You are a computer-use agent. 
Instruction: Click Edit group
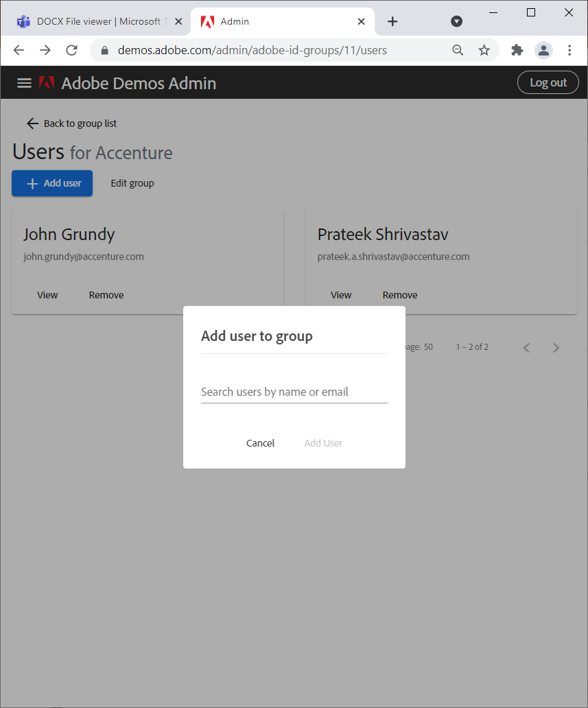[x=132, y=183]
